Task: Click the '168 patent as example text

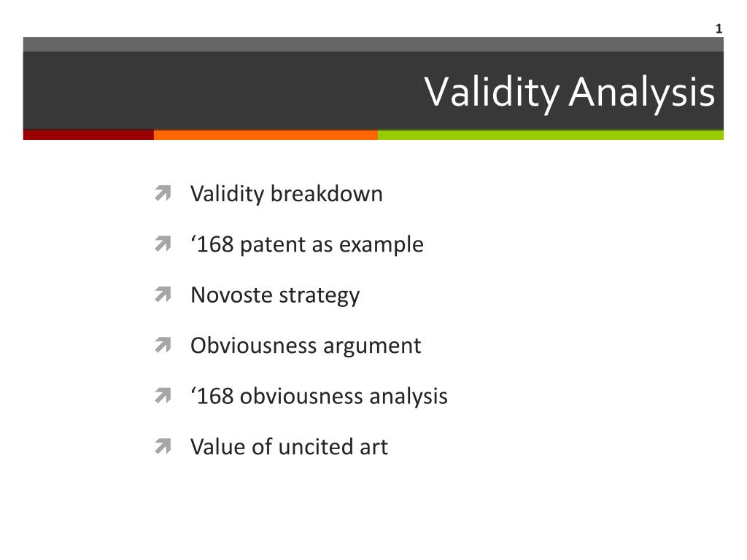Action: 307,245
